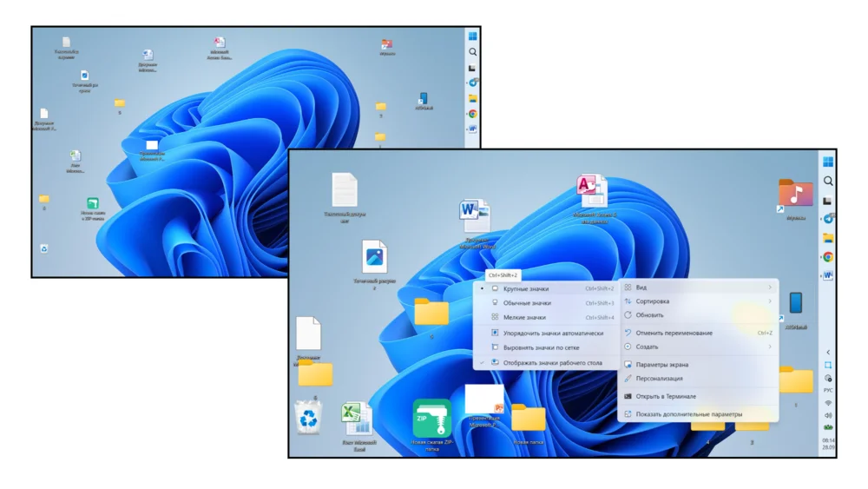Select the large phone shortcut desktop icon
The image size is (868, 489).
(x=795, y=303)
